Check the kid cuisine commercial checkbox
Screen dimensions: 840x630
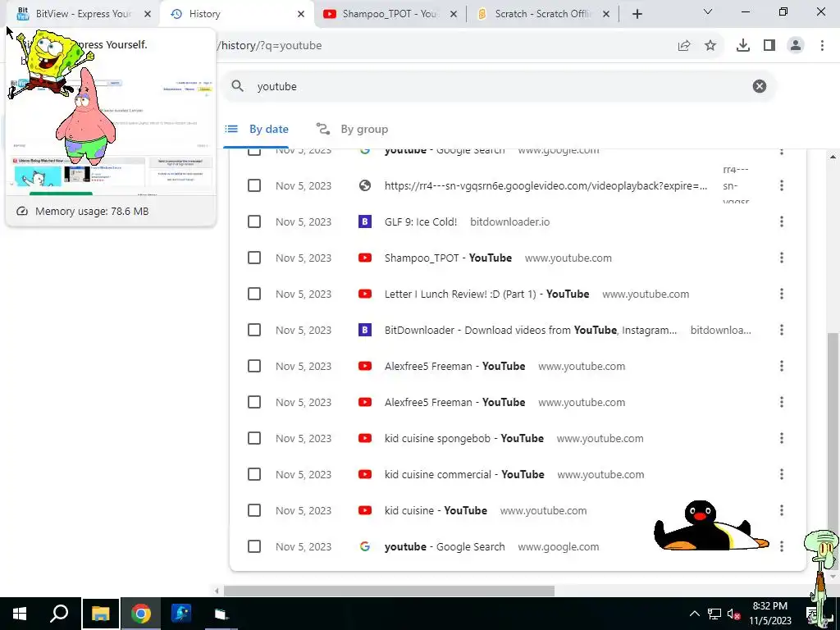click(254, 475)
